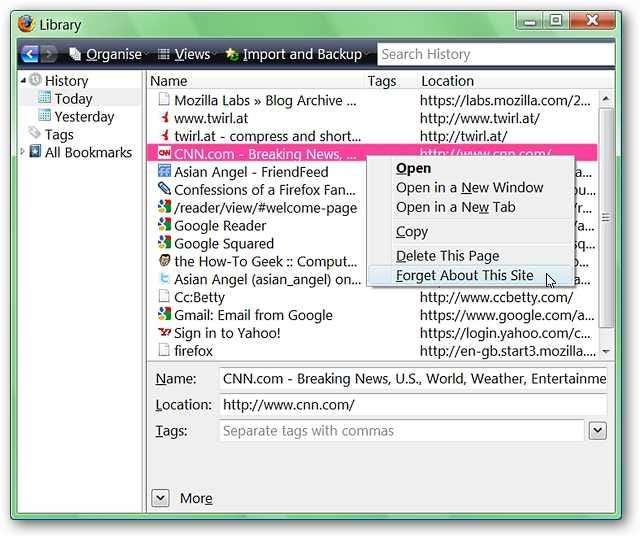Screen dimensions: 640x538
Task: Select Today in the history tree
Action: coord(73,99)
